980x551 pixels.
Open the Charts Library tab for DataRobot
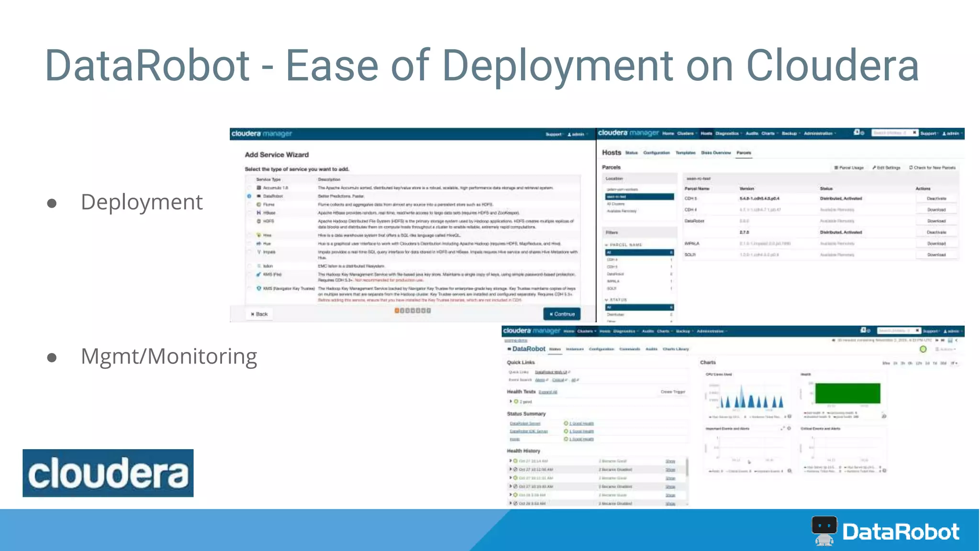(676, 349)
